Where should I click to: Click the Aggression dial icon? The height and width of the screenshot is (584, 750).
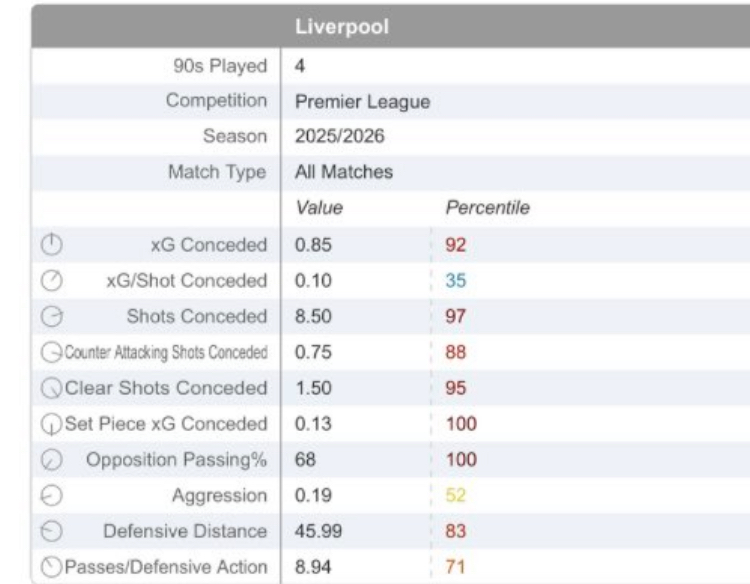(x=57, y=496)
